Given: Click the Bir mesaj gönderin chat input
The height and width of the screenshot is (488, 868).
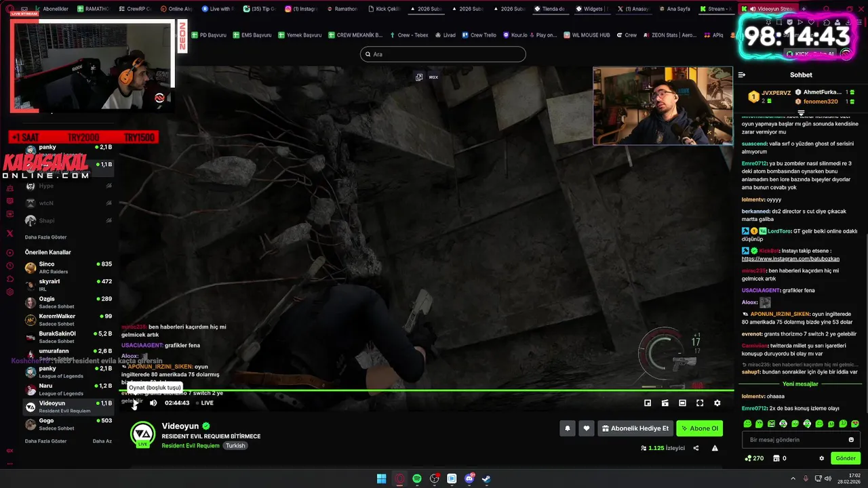Looking at the screenshot, I should (x=800, y=440).
